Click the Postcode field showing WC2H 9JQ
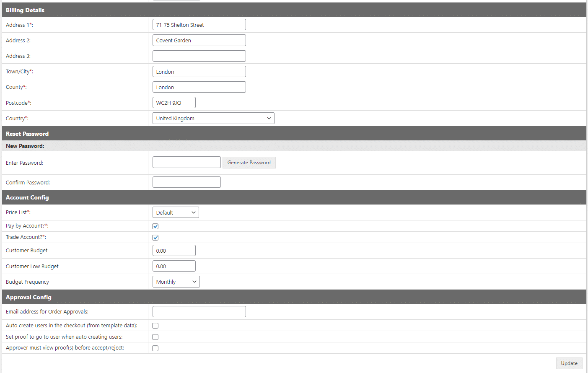Screen dimensions: 588x373 (174, 103)
